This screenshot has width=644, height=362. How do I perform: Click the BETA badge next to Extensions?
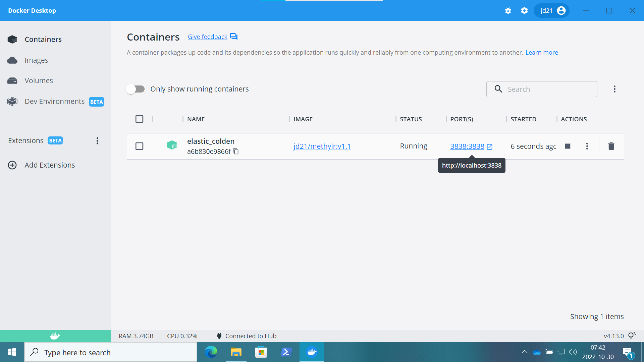(55, 140)
